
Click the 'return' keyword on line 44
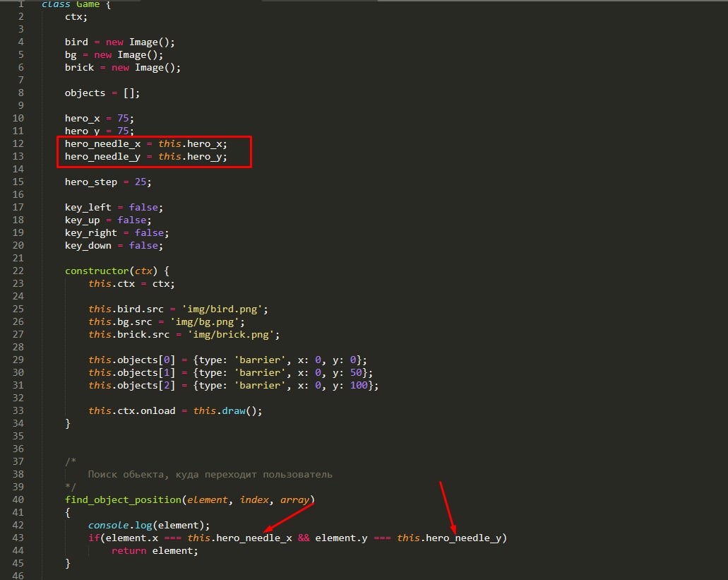tap(129, 551)
